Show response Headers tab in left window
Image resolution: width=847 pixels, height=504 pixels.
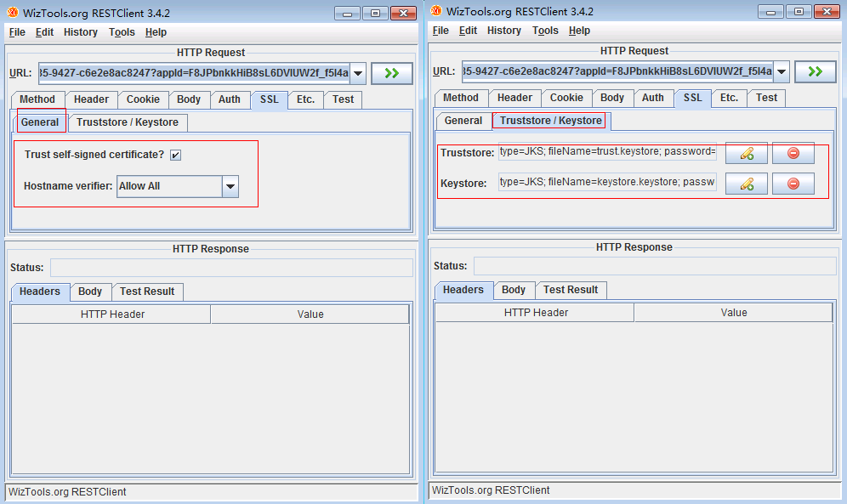coord(40,292)
